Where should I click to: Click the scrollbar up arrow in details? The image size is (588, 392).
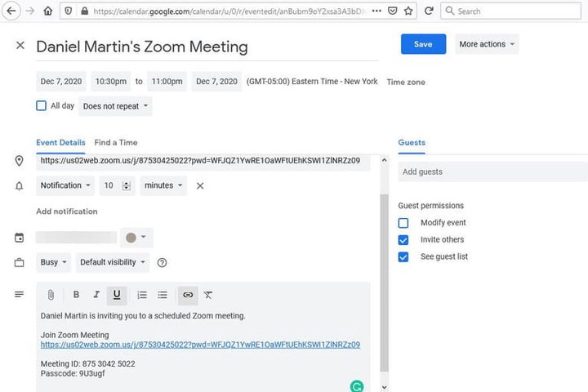[384, 160]
